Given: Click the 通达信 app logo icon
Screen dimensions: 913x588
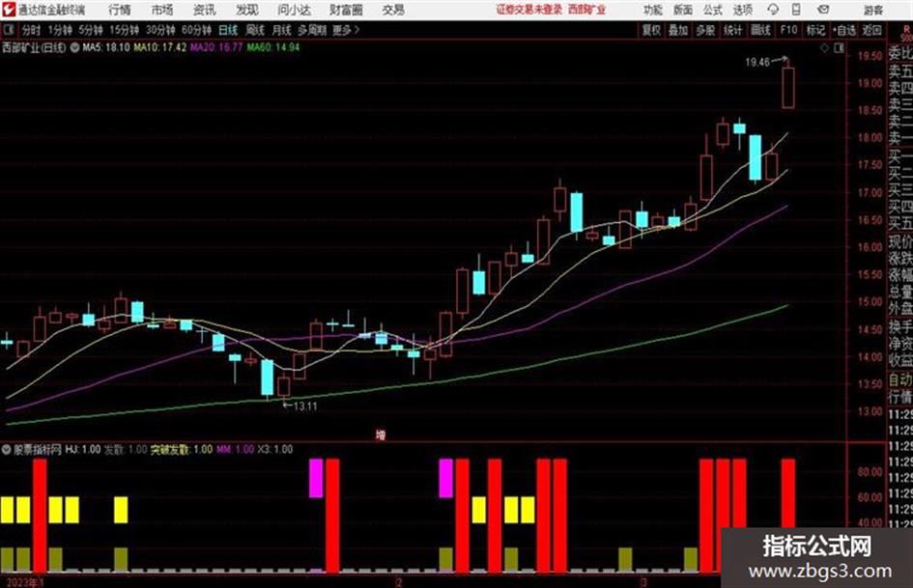Looking at the screenshot, I should 8,10.
